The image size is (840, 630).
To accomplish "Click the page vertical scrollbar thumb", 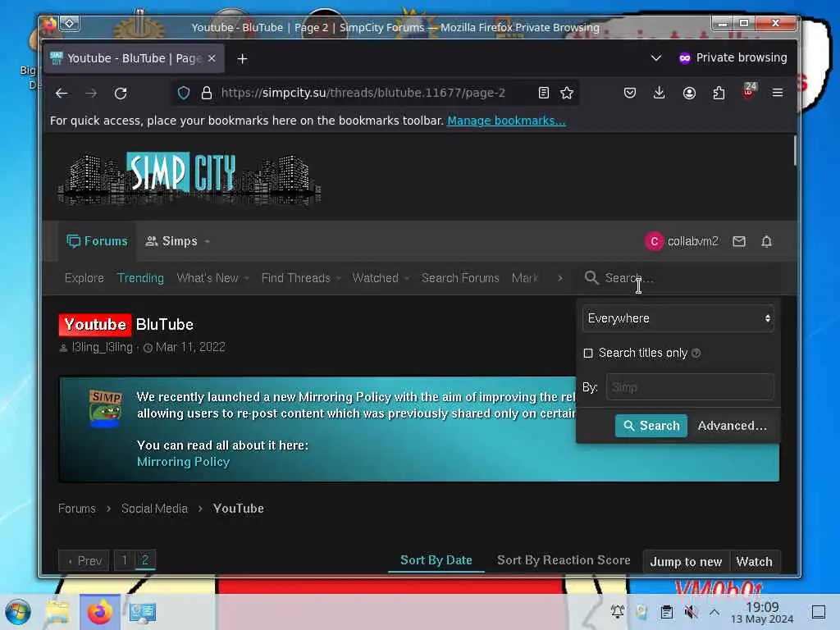I will coord(795,151).
